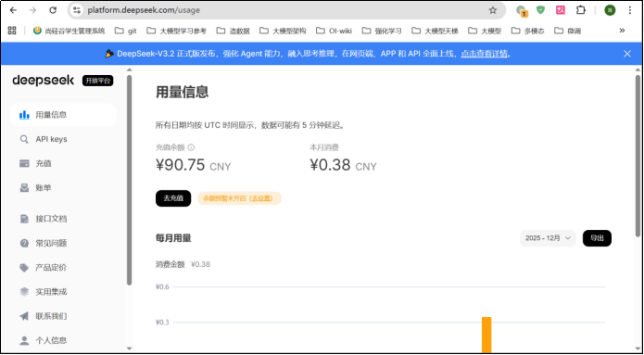Open API keys in the sidebar
Viewport: 644px width, 355px height.
coord(63,139)
